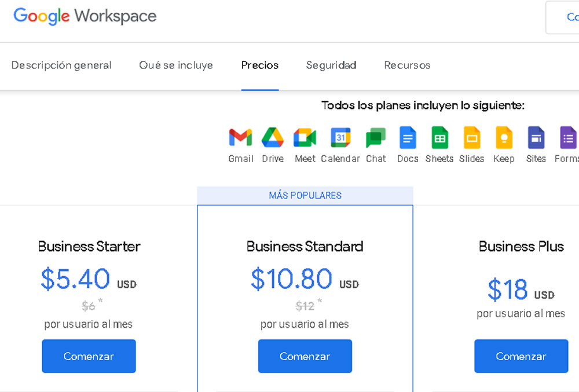Click the Business Plus plan title
579x392 pixels.
(x=521, y=247)
